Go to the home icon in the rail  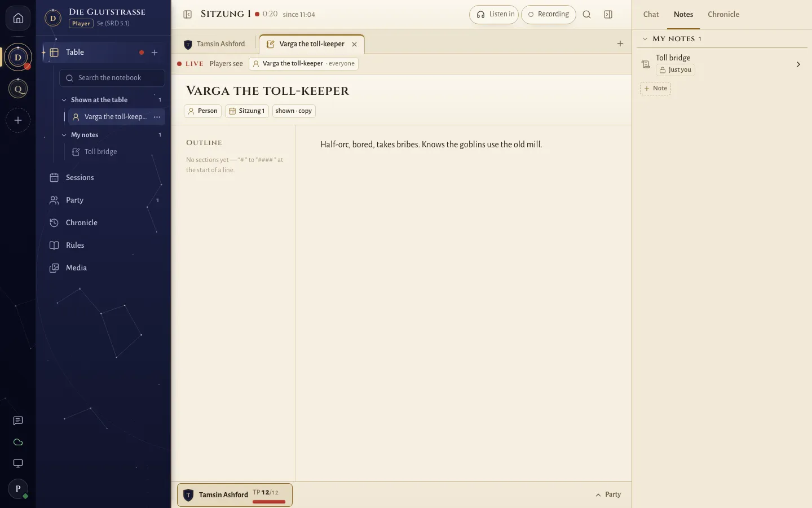[x=18, y=18]
